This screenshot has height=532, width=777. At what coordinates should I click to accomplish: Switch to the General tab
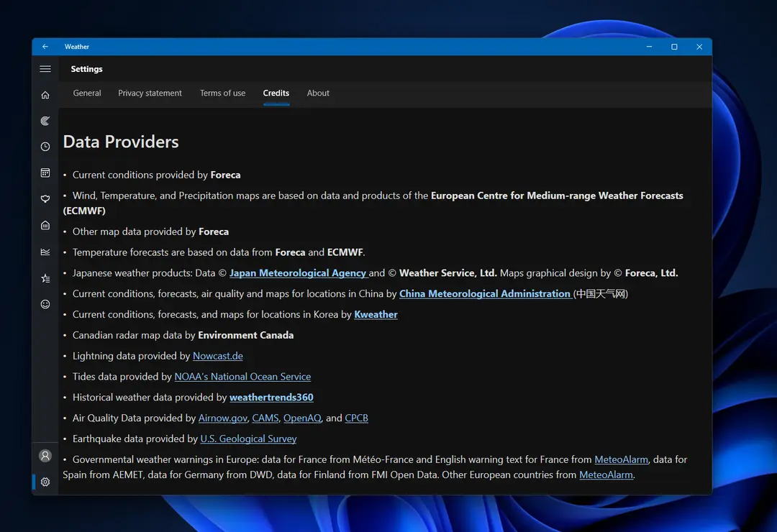87,93
